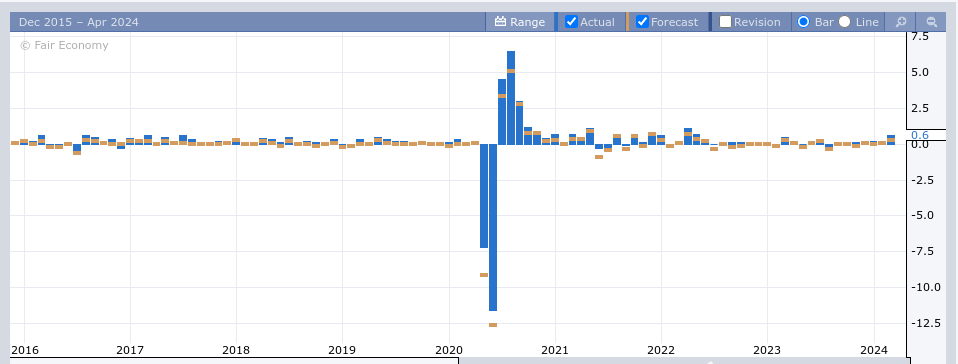The width and height of the screenshot is (958, 364).
Task: Click the tallest blue bar peaking above 5.0
Action: [511, 98]
